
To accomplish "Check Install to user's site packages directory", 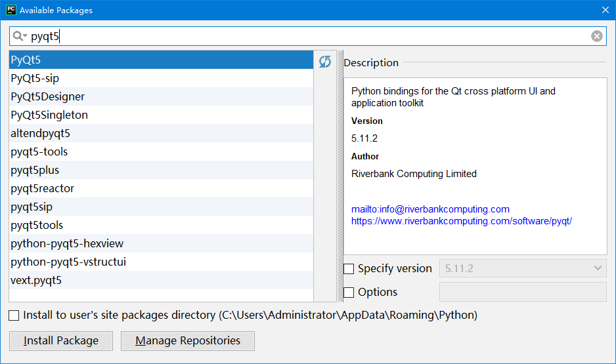I will pyautogui.click(x=14, y=315).
